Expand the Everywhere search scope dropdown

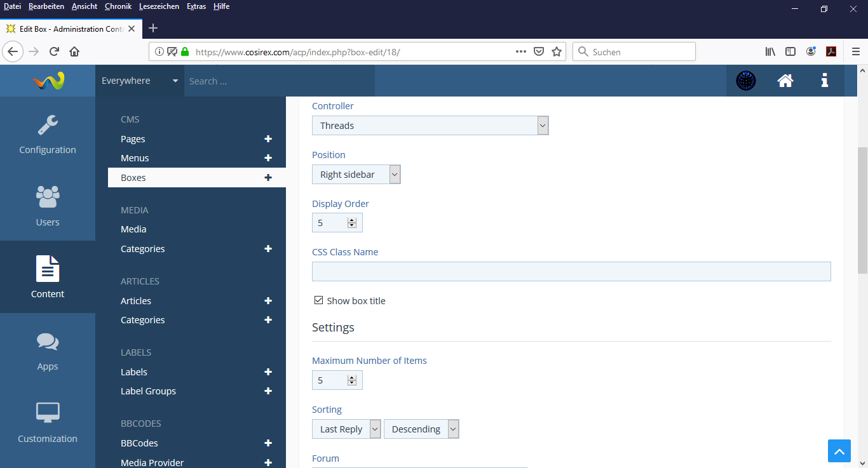point(140,81)
